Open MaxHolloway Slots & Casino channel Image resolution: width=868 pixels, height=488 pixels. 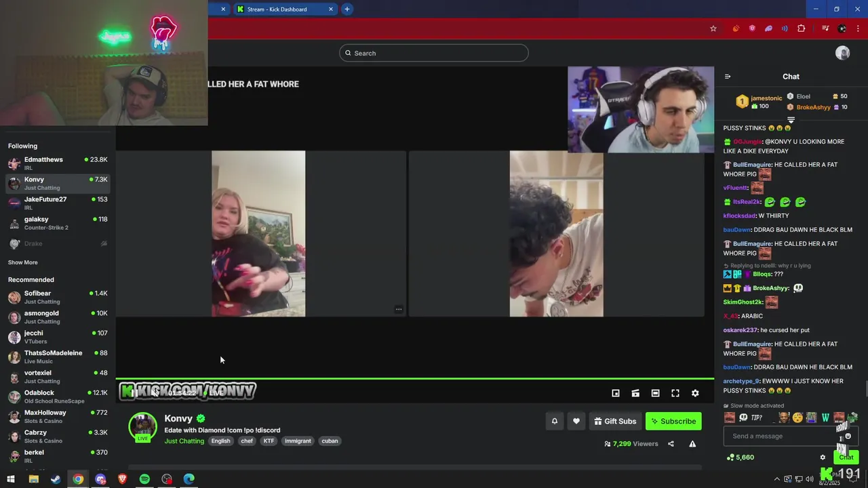point(58,416)
